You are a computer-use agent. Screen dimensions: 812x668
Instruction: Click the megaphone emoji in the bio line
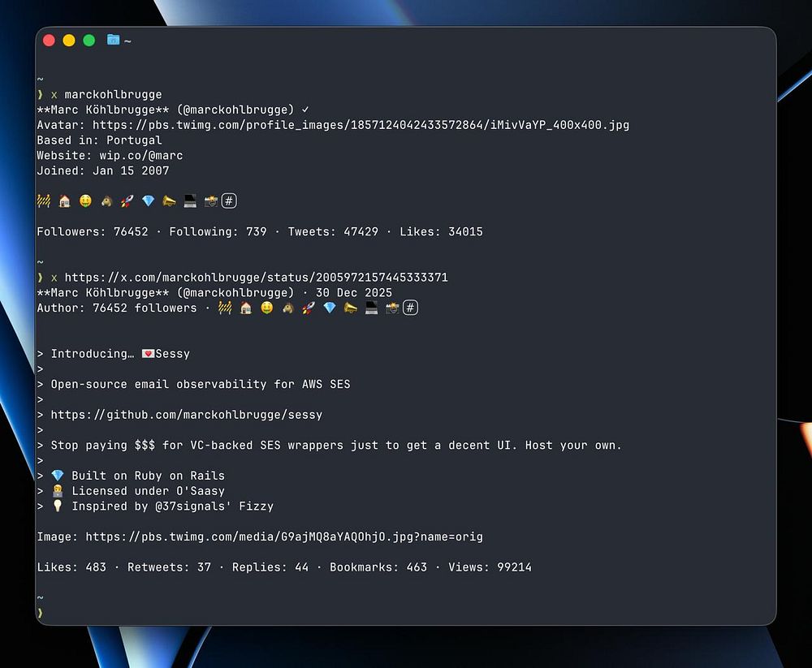tap(170, 201)
